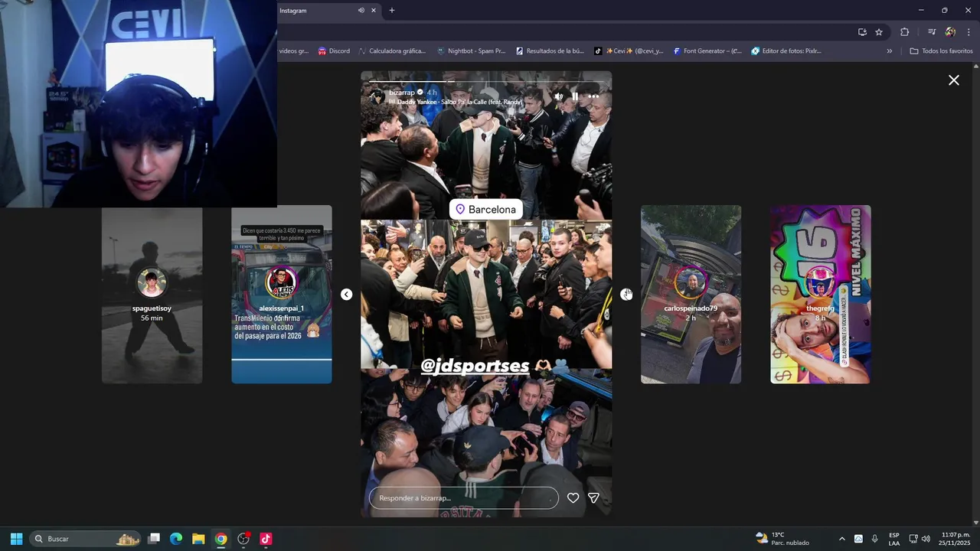Switch the ESP LAA input language
This screenshot has height=551, width=980.
click(x=894, y=539)
